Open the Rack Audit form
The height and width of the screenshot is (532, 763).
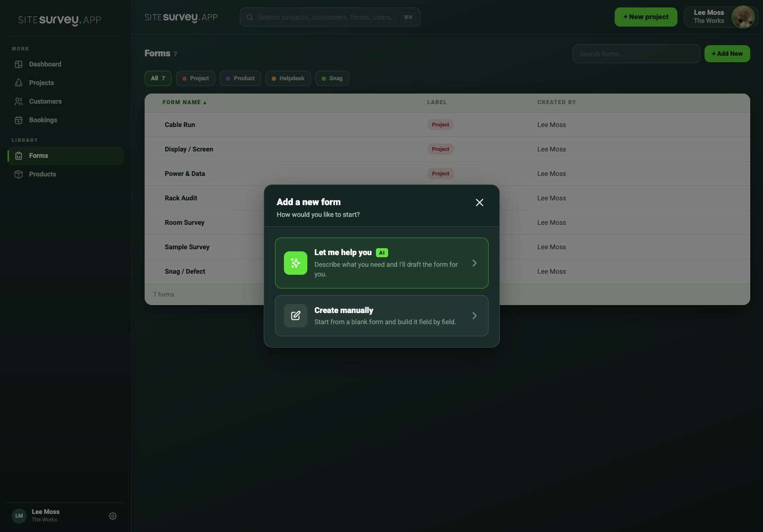[x=181, y=198]
